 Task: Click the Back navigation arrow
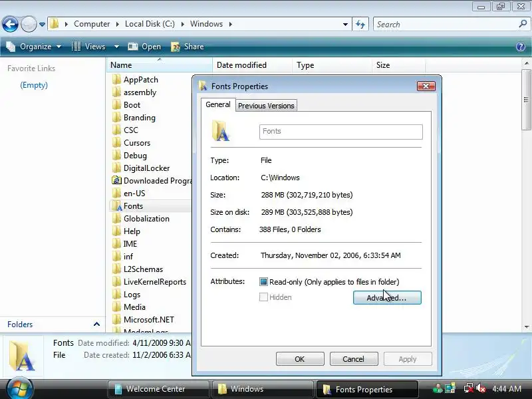click(x=10, y=25)
